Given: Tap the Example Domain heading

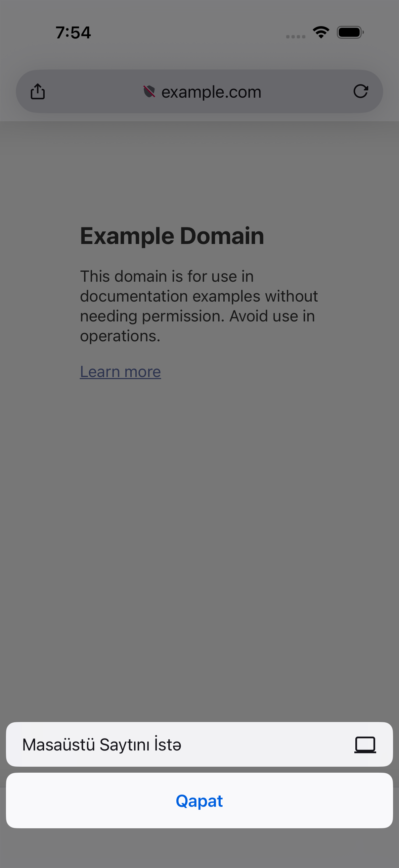Looking at the screenshot, I should coord(172,236).
